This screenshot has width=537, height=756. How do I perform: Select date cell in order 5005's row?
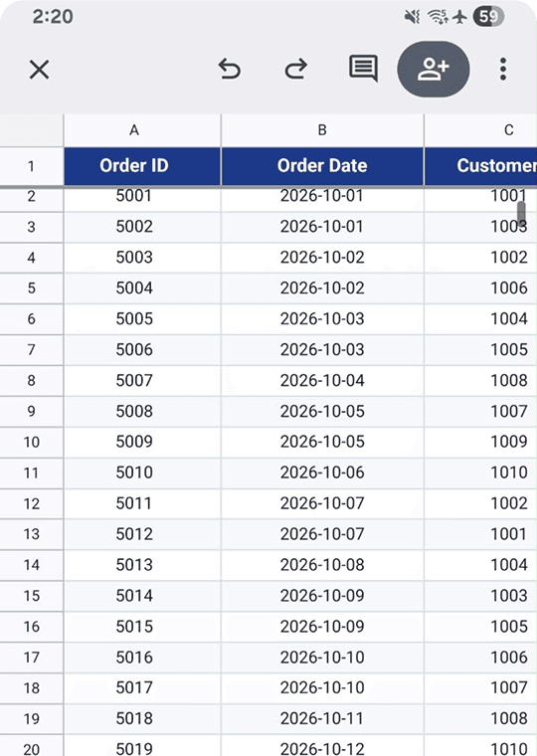click(x=322, y=319)
